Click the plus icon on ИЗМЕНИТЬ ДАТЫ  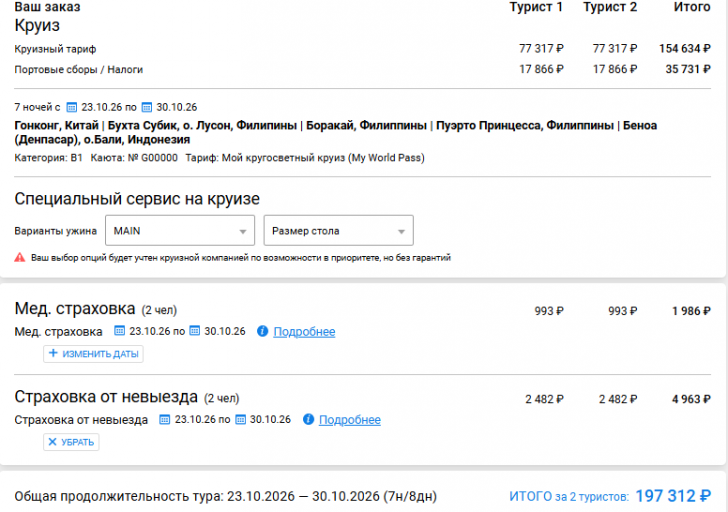pos(53,353)
